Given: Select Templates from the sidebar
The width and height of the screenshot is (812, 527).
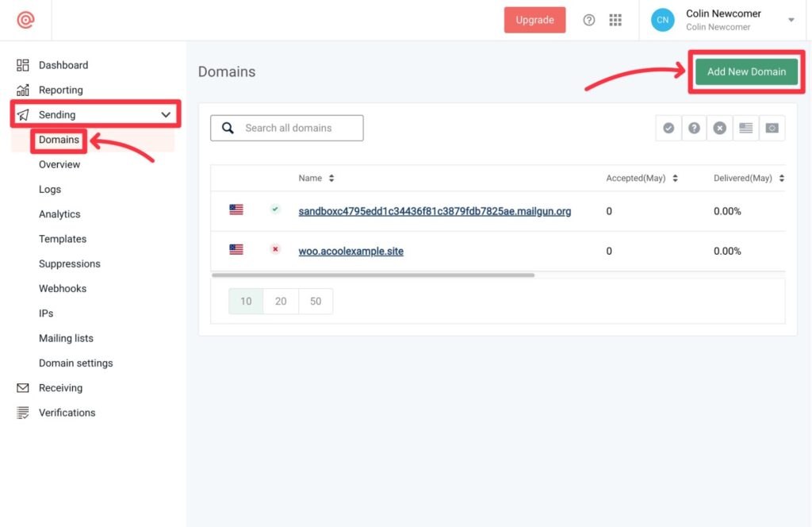Looking at the screenshot, I should pos(63,239).
